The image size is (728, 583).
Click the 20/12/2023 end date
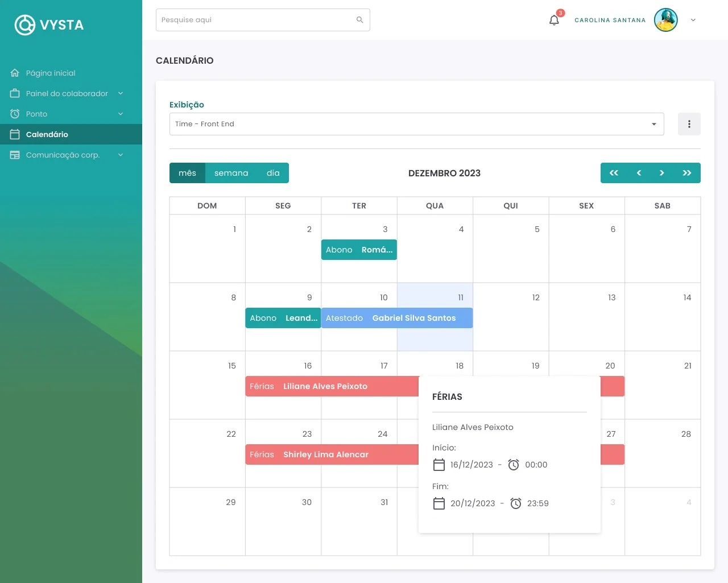[x=473, y=503]
